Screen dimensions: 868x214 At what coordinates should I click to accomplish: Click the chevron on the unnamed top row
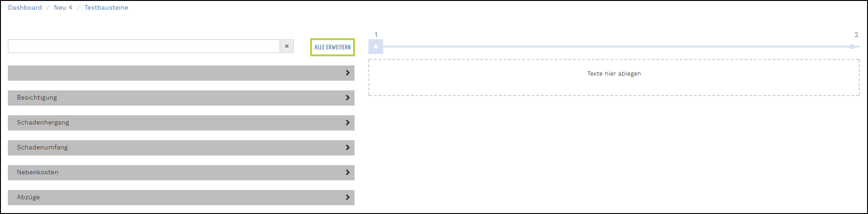[348, 73]
